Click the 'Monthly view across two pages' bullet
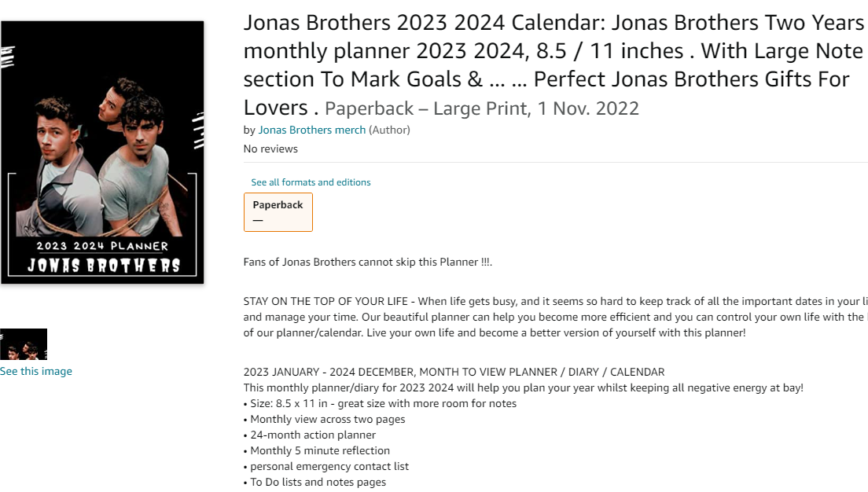Image resolution: width=868 pixels, height=492 pixels. [x=327, y=419]
